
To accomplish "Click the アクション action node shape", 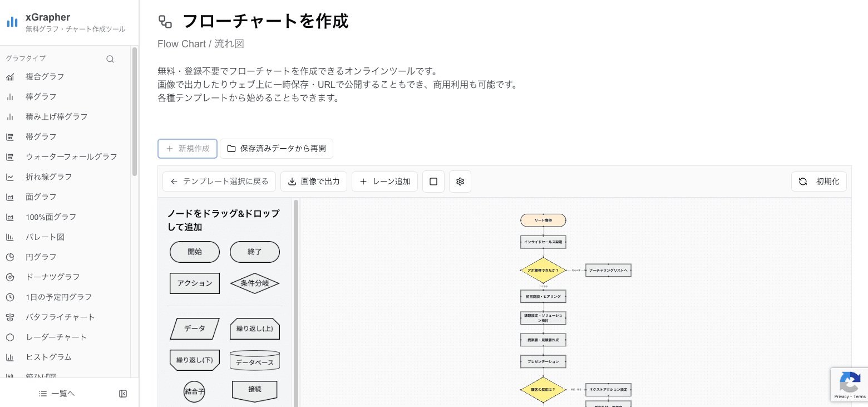I will pyautogui.click(x=194, y=283).
